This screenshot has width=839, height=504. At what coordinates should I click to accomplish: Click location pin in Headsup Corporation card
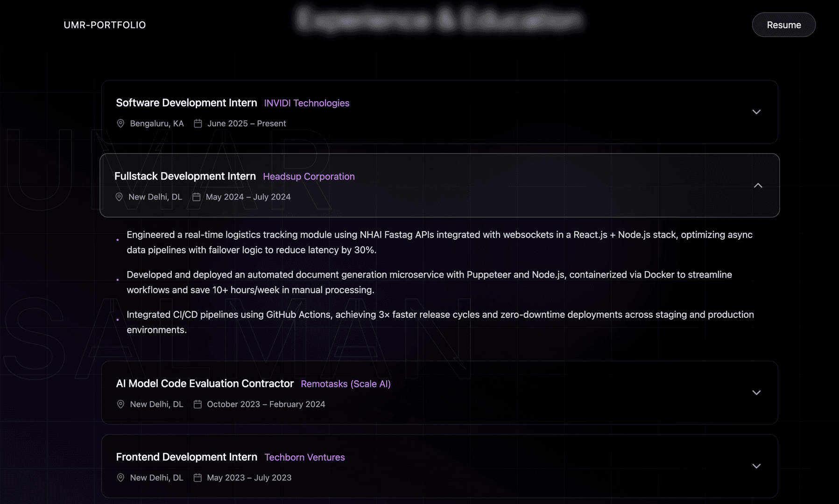point(119,197)
